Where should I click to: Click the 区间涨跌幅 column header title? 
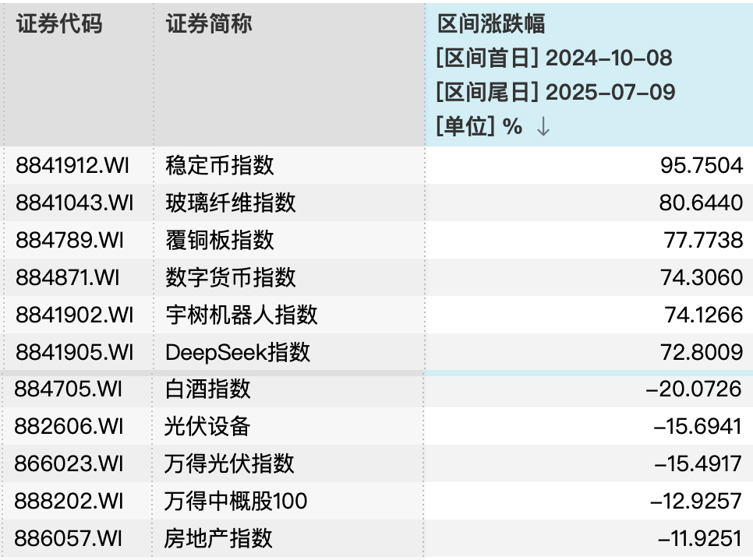click(x=491, y=23)
